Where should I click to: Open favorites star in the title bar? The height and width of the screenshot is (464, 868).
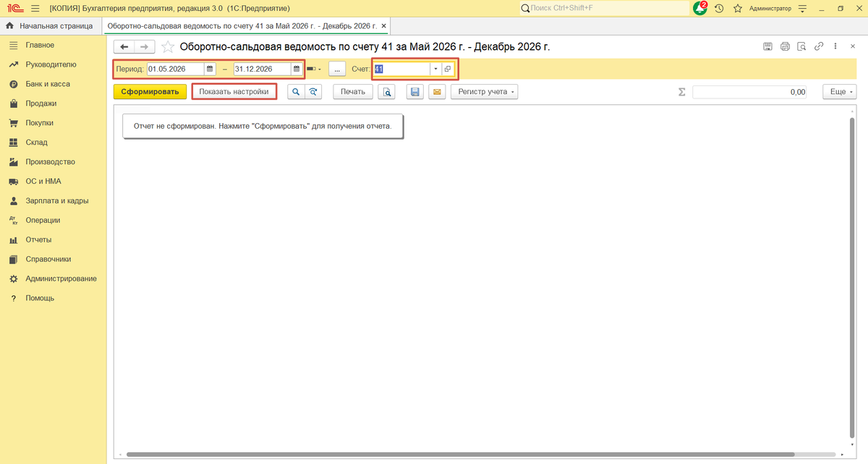(x=738, y=8)
